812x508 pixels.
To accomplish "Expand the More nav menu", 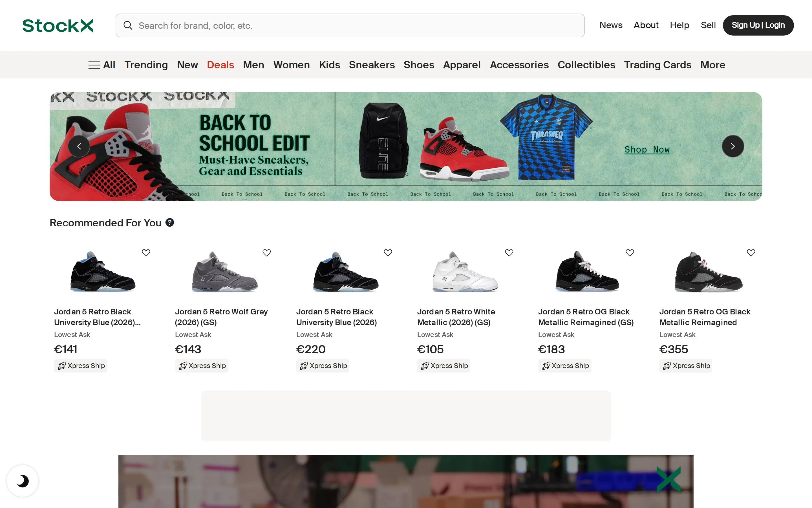I will [x=713, y=65].
